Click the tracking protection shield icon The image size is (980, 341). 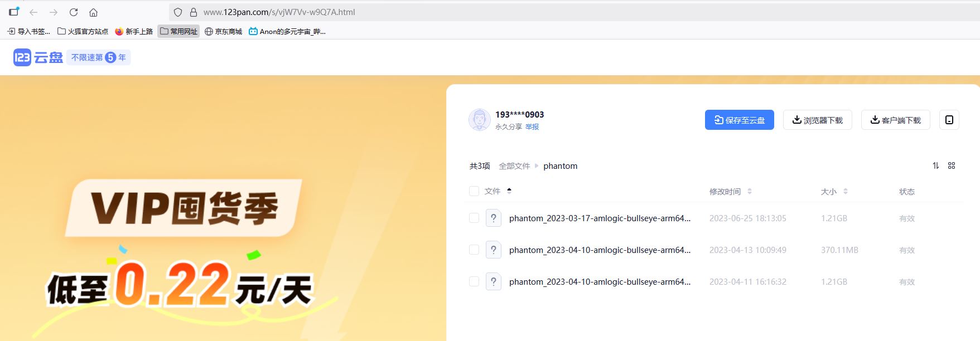(x=178, y=12)
